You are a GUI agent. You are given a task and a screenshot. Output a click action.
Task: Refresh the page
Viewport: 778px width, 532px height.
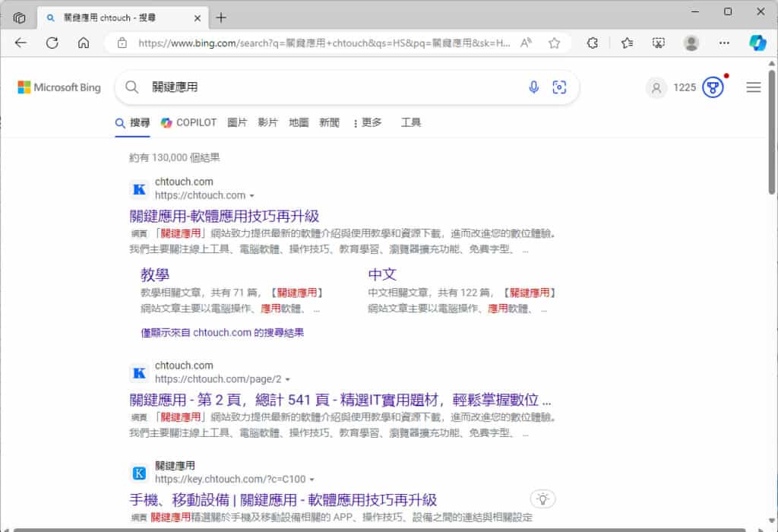52,43
